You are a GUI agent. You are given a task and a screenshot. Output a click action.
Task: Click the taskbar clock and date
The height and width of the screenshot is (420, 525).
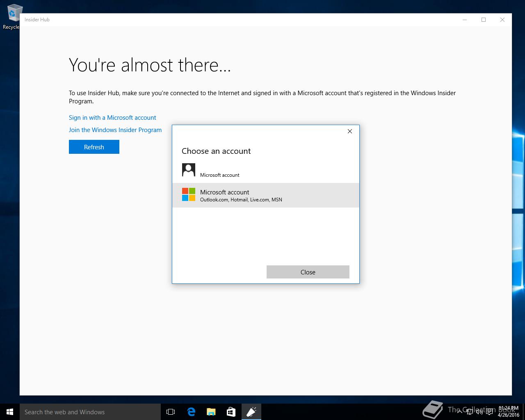pos(508,412)
